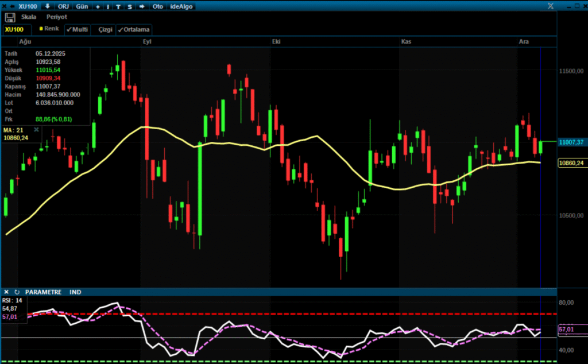Open the IND indicator menu
Image resolution: width=588 pixels, height=364 pixels.
pyautogui.click(x=75, y=292)
